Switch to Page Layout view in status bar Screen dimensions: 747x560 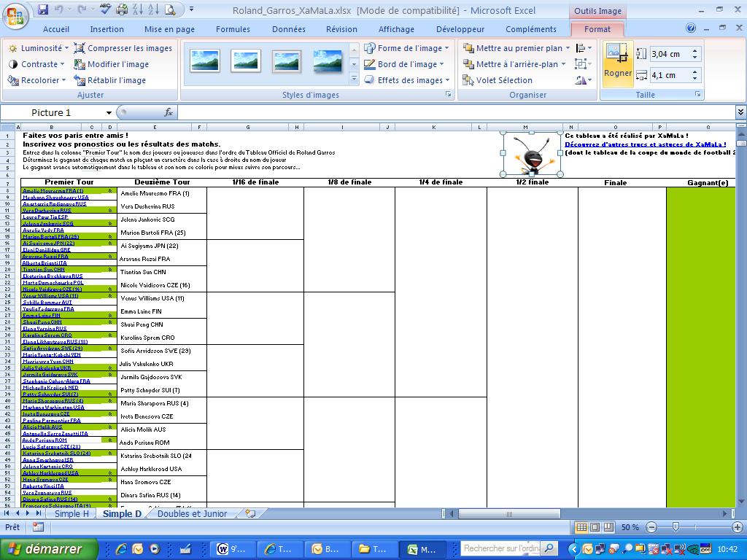click(x=595, y=527)
